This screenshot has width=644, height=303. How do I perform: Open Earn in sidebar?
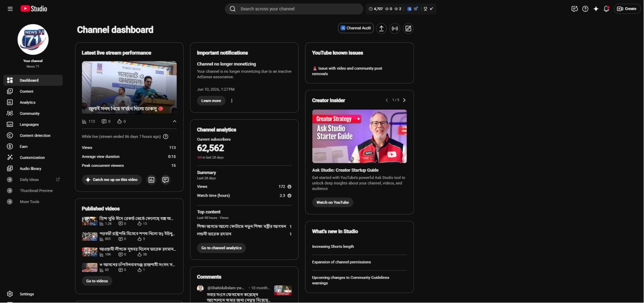pyautogui.click(x=33, y=147)
